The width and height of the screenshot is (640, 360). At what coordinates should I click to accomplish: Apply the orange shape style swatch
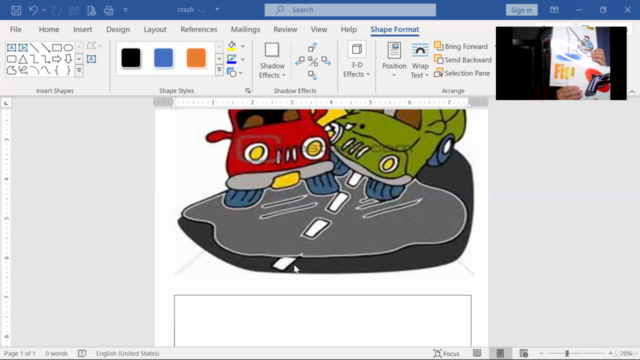click(196, 58)
